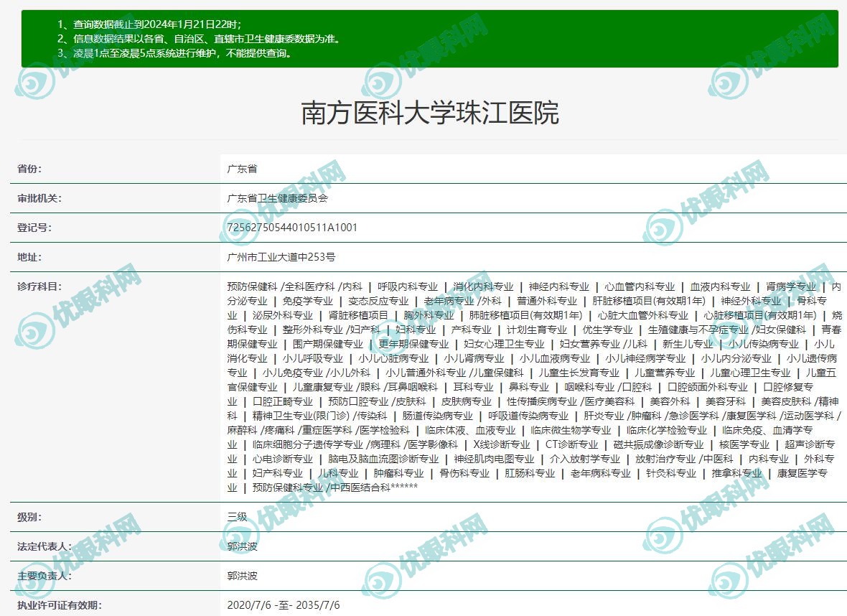Click the 诊疗科目 field label
This screenshot has width=847, height=616.
click(39, 286)
